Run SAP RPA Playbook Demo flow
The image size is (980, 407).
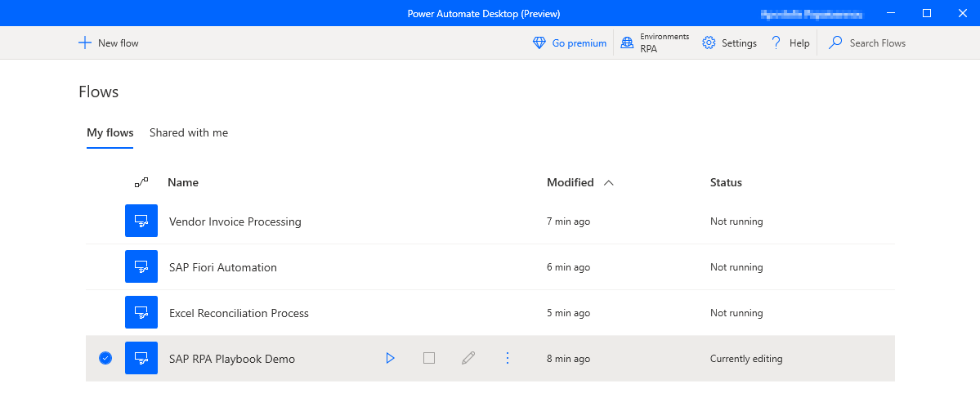[x=391, y=358]
